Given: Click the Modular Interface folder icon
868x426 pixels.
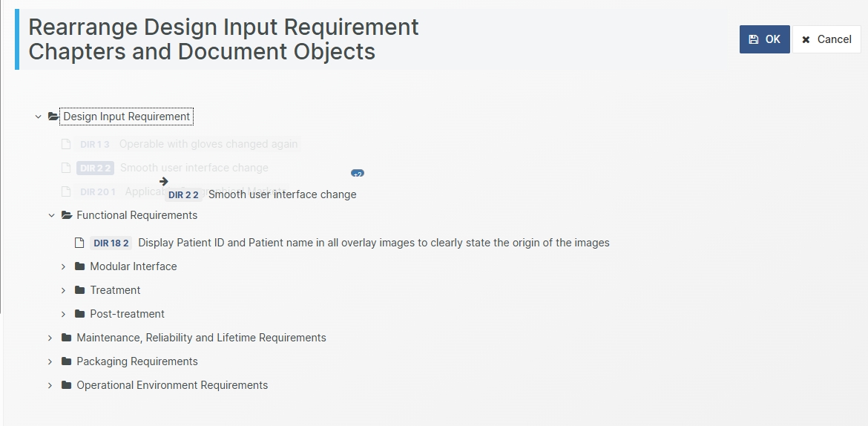Looking at the screenshot, I should pos(80,266).
